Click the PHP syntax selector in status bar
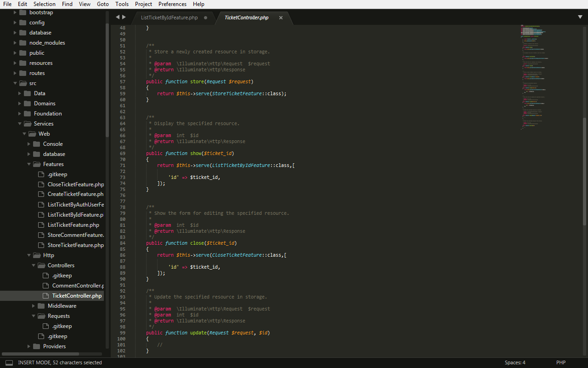The image size is (588, 368). coord(560,362)
